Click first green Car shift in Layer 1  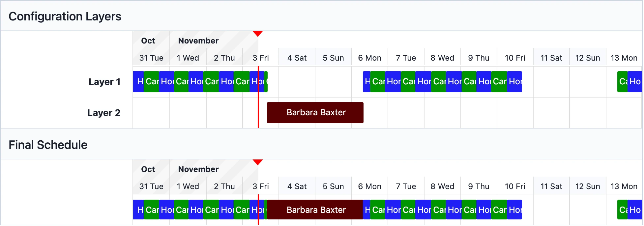point(152,82)
